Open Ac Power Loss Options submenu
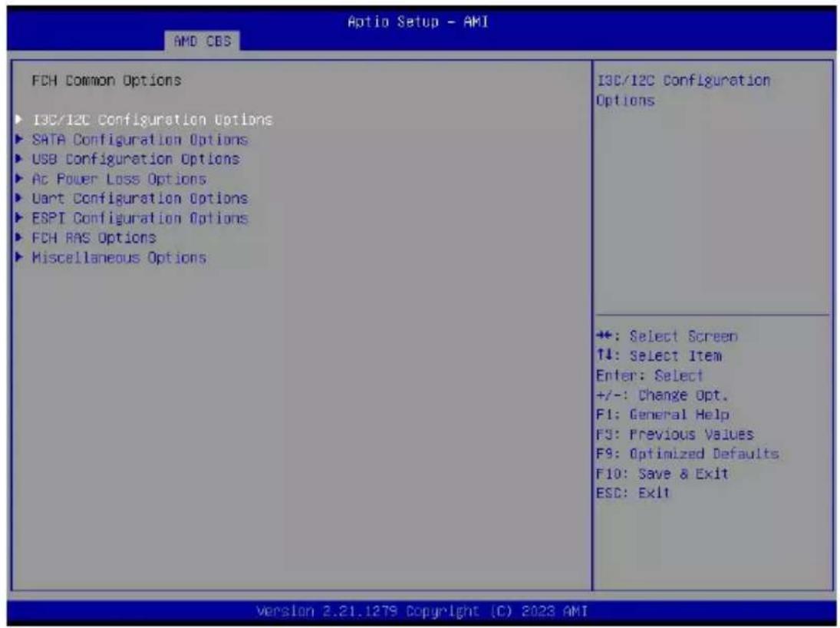The height and width of the screenshot is (628, 840). [x=119, y=179]
